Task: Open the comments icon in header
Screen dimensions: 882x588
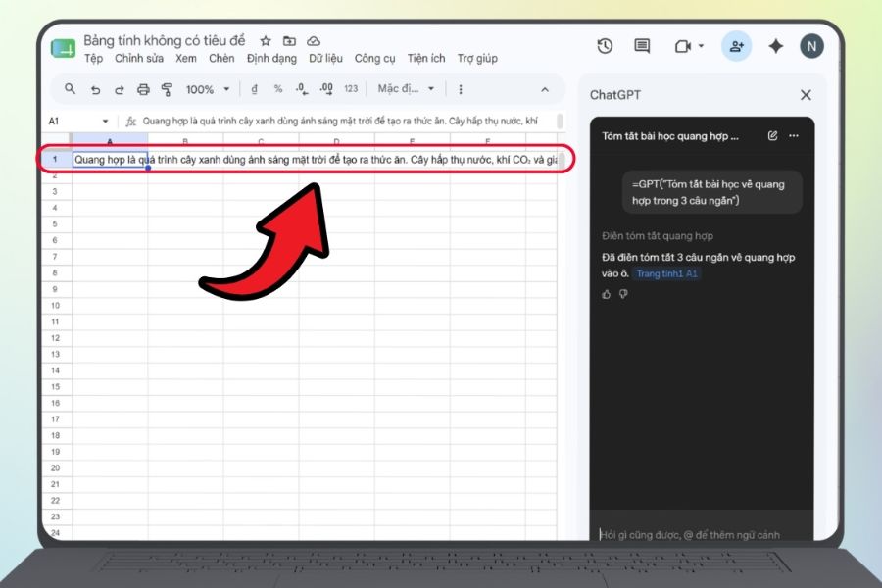Action: pos(642,46)
